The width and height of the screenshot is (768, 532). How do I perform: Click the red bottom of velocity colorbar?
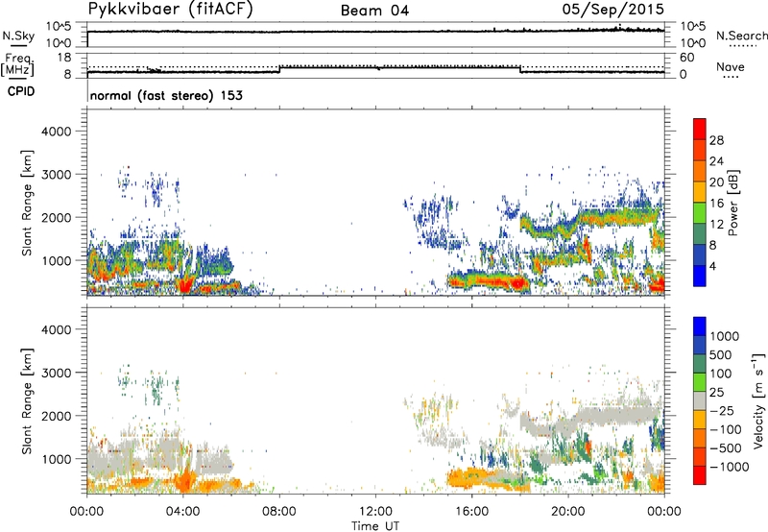point(700,475)
